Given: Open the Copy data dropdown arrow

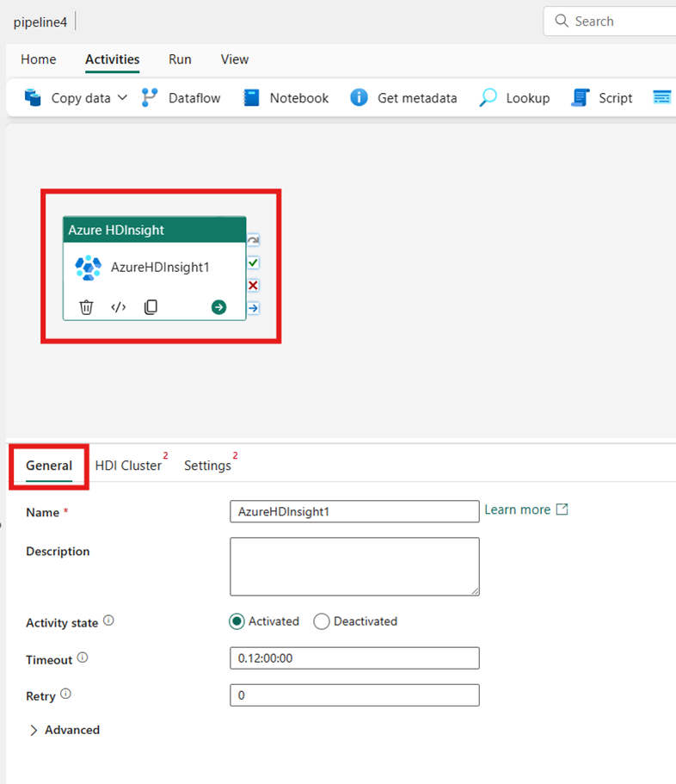Looking at the screenshot, I should [122, 97].
